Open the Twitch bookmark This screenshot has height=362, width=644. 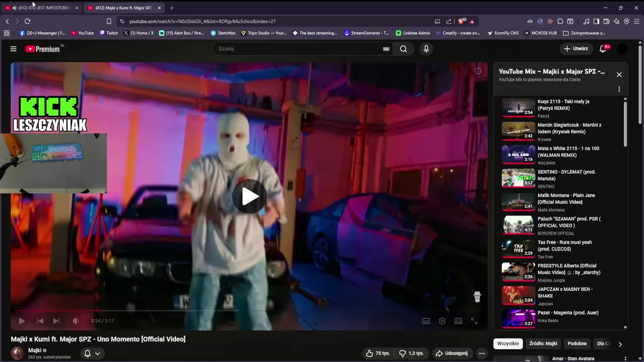109,33
